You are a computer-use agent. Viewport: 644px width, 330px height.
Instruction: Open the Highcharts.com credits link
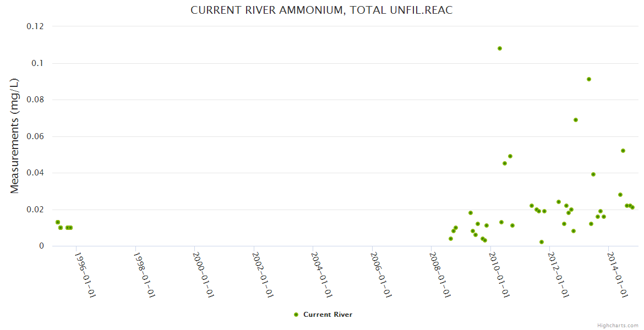coord(618,326)
